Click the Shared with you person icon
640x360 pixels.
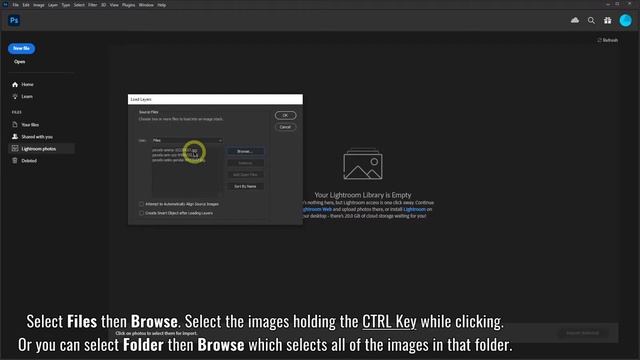click(x=15, y=136)
